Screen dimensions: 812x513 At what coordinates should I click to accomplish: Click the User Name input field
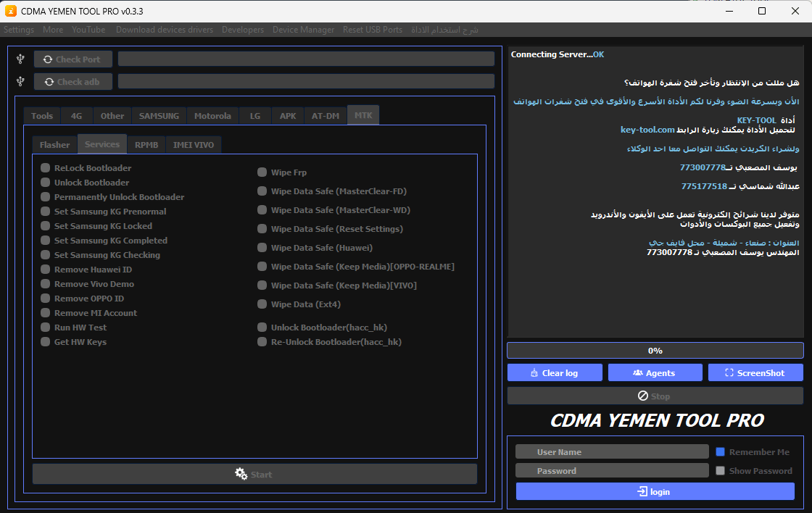[x=611, y=451]
